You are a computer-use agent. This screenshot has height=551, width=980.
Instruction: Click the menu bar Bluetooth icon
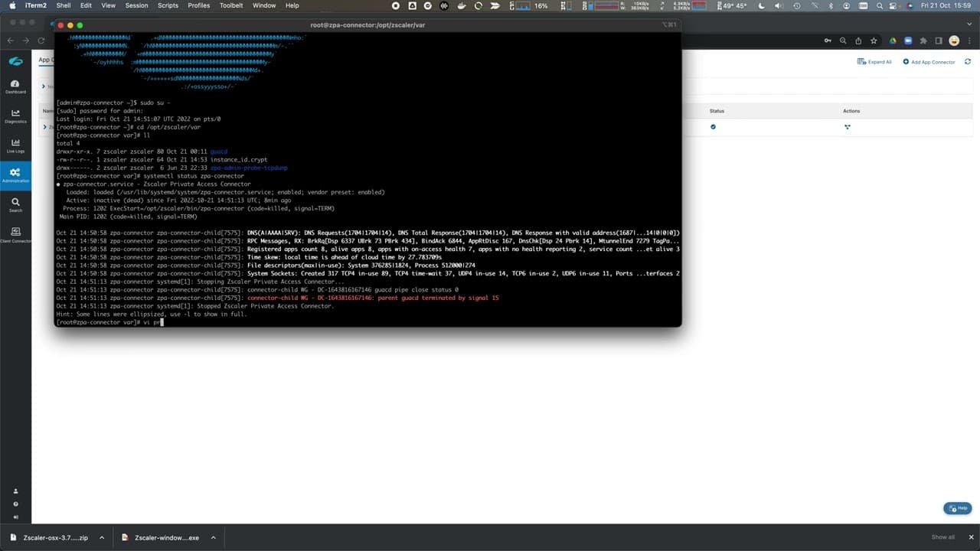(x=831, y=5)
